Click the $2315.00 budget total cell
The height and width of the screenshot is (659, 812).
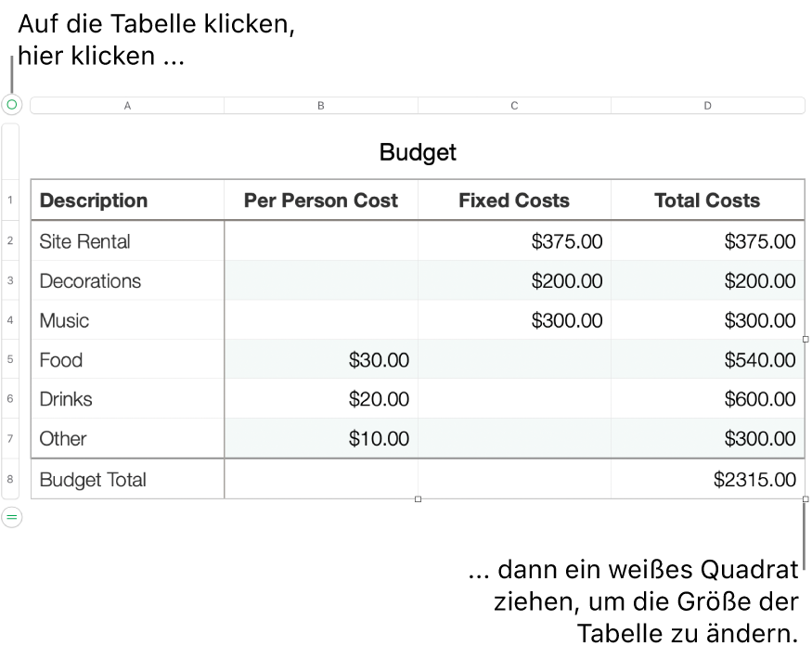(707, 479)
